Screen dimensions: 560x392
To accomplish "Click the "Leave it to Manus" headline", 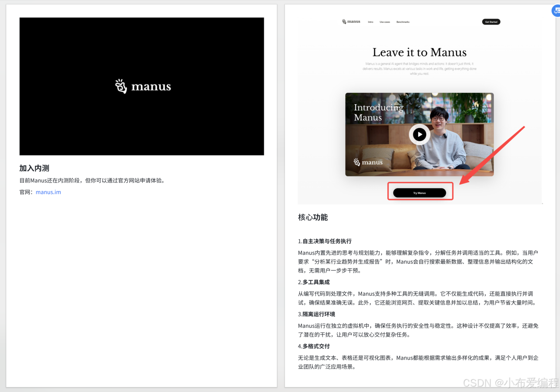I will [x=420, y=52].
